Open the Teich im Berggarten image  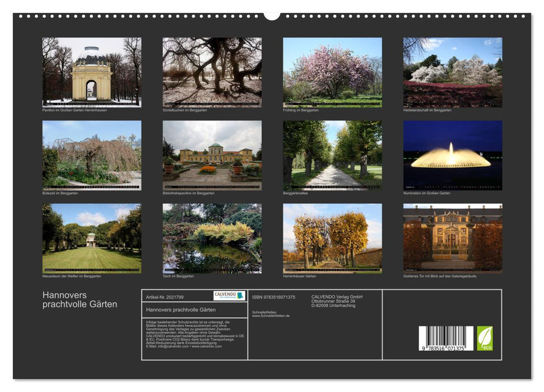(212, 238)
